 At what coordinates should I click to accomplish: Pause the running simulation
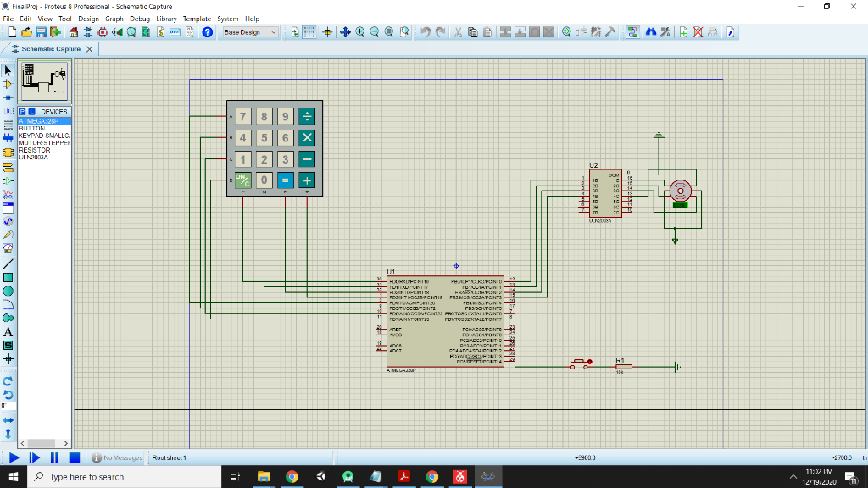point(54,457)
